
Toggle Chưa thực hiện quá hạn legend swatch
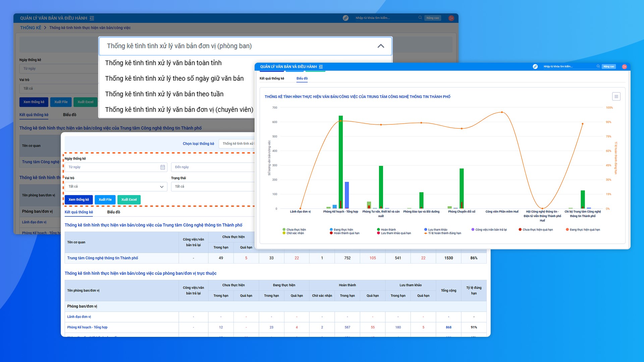click(520, 230)
